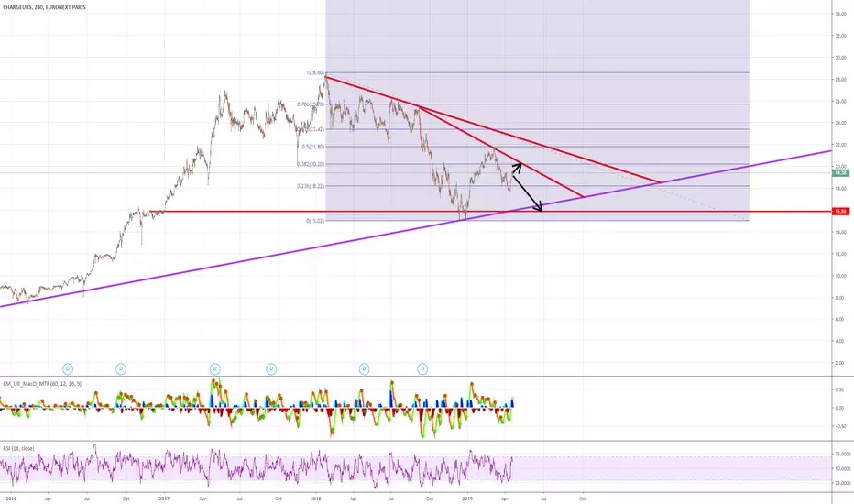Viewport: 854px width, 504px height.
Task: Click the green 19.38 current price label
Action: click(840, 172)
